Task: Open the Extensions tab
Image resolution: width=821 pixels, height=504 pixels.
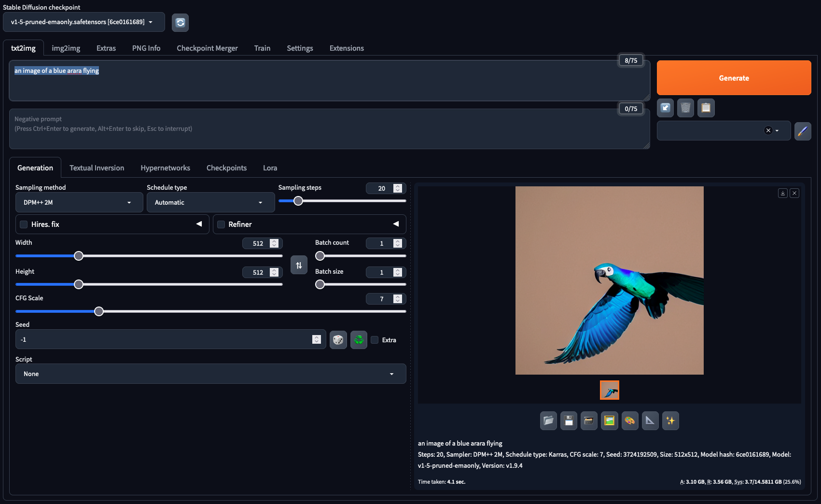Action: (347, 48)
